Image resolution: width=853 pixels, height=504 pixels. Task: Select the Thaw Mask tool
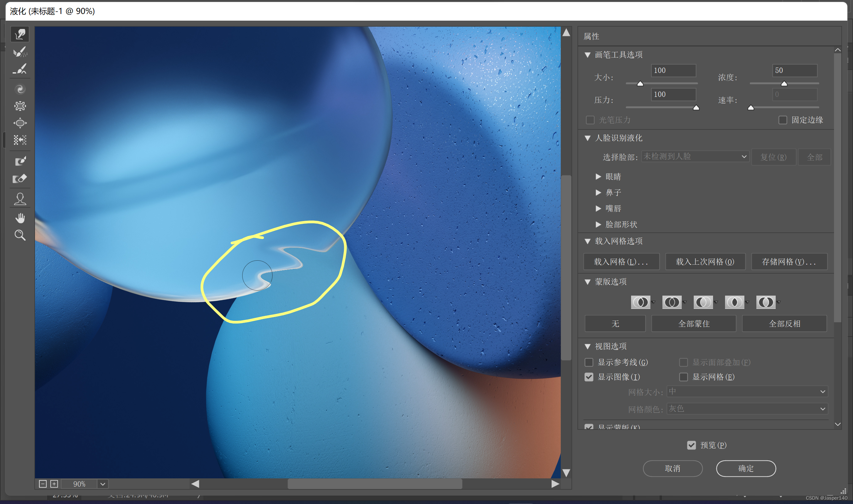[20, 178]
